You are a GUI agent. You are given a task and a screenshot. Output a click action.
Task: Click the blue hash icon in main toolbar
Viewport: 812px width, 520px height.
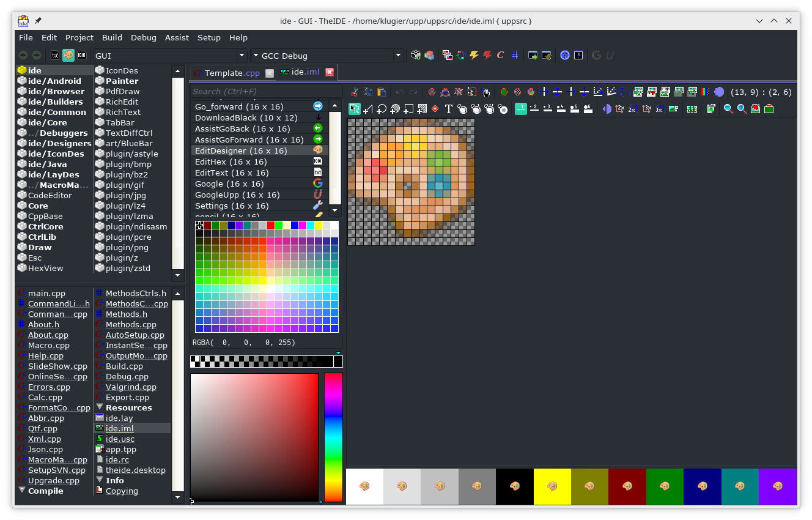pos(515,55)
